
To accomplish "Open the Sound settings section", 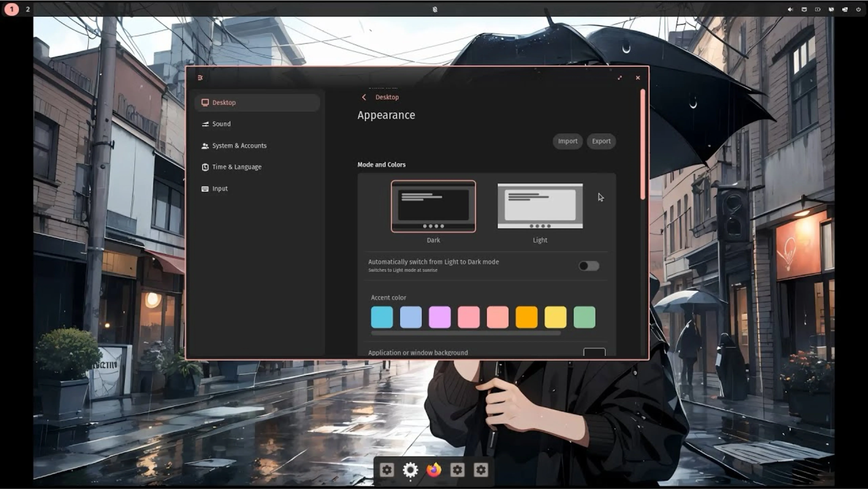I will (221, 124).
